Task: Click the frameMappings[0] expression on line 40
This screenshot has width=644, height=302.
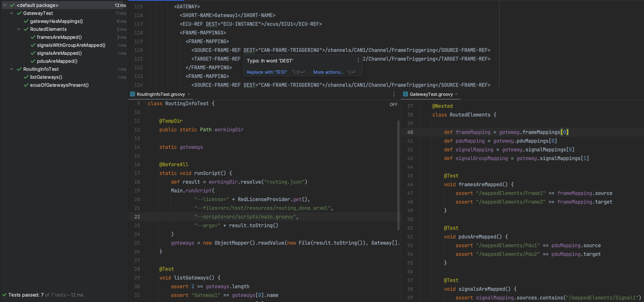Action: coord(546,132)
